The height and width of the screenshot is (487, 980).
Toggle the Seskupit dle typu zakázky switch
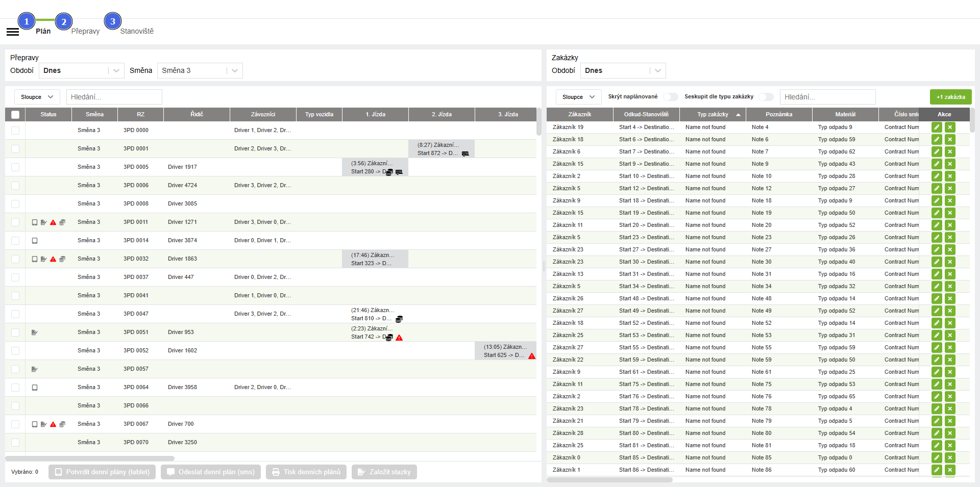pyautogui.click(x=766, y=97)
